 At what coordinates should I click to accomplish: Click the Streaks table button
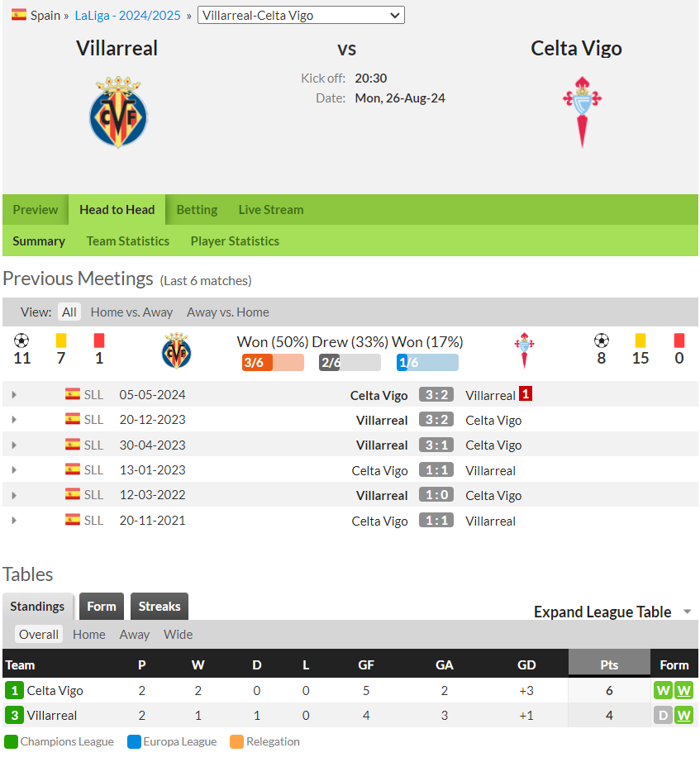(x=160, y=606)
